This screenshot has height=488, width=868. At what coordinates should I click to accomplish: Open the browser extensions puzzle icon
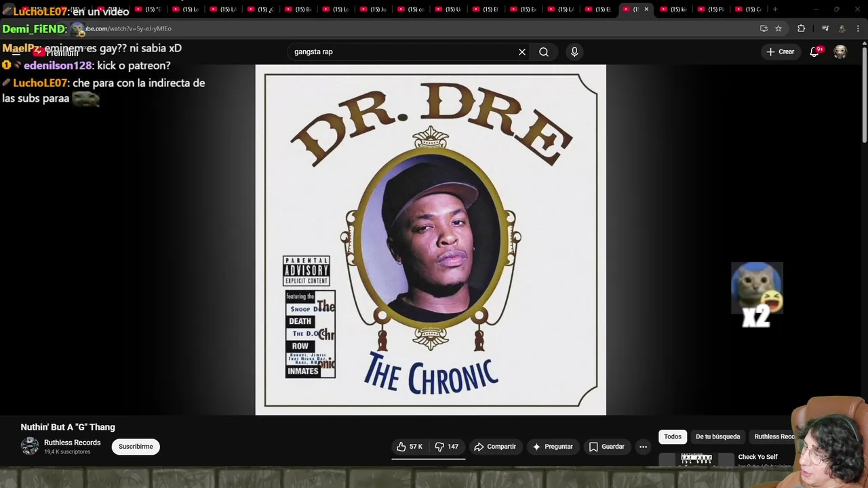[802, 28]
